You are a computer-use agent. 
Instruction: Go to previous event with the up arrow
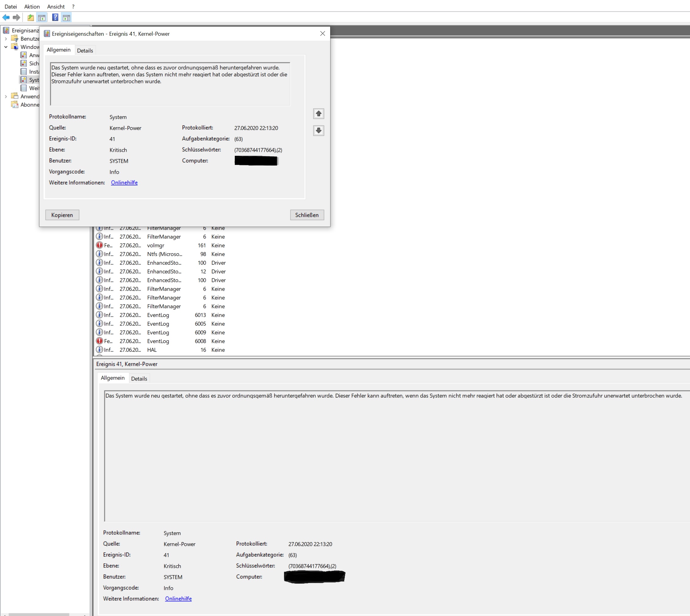(319, 114)
